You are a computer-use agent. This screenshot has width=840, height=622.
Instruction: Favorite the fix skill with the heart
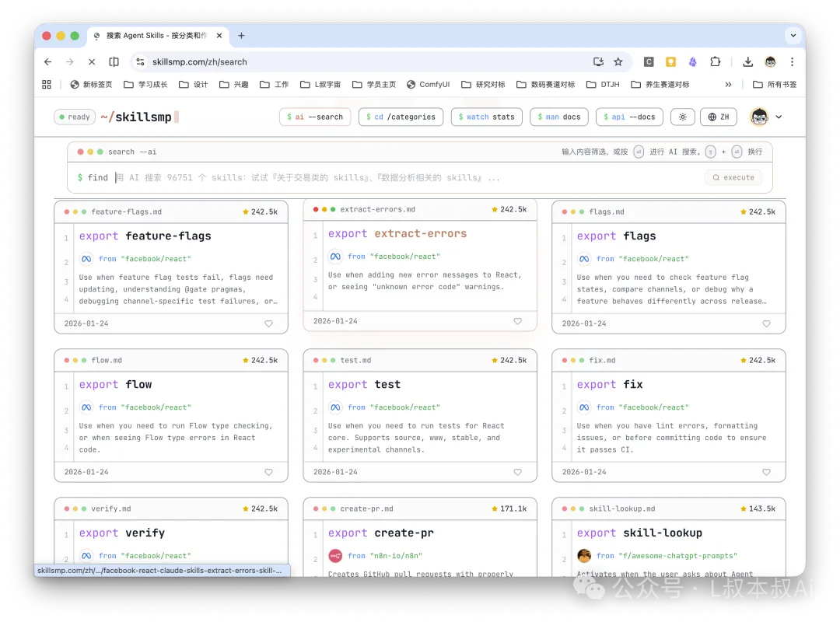[767, 472]
